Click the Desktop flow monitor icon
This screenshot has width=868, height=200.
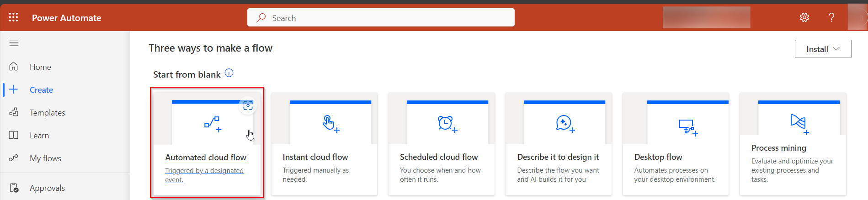pyautogui.click(x=688, y=127)
